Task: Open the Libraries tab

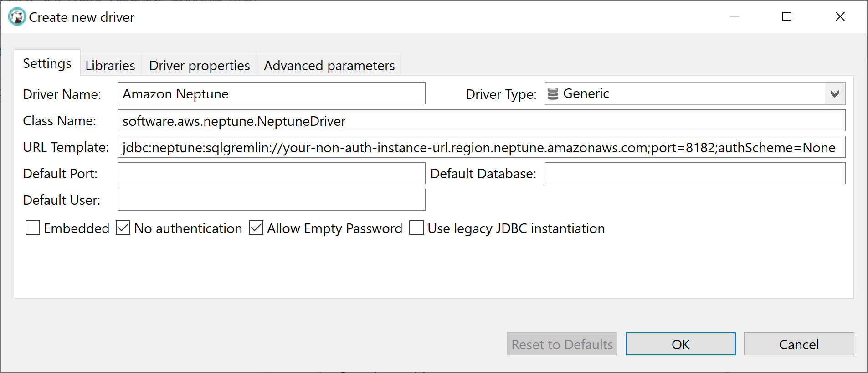Action: (x=110, y=65)
